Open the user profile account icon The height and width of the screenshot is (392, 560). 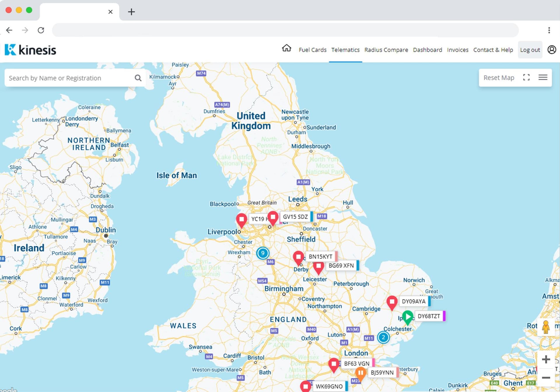tap(552, 50)
